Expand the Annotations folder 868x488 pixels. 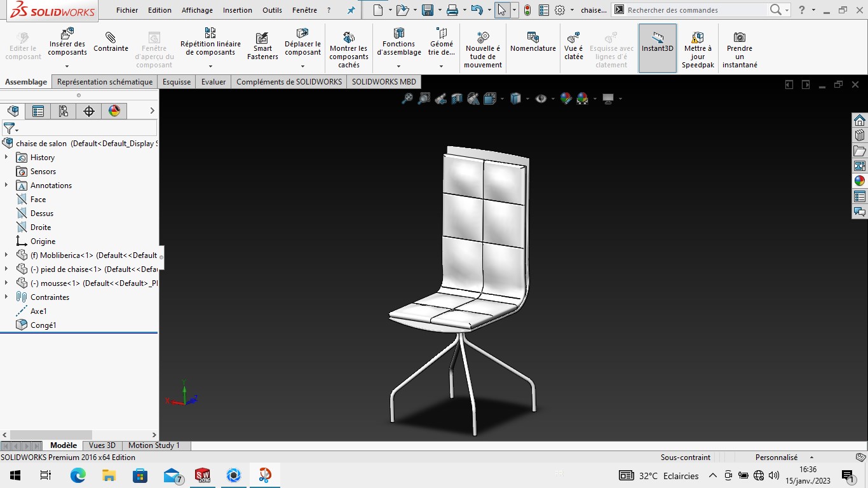coord(6,185)
